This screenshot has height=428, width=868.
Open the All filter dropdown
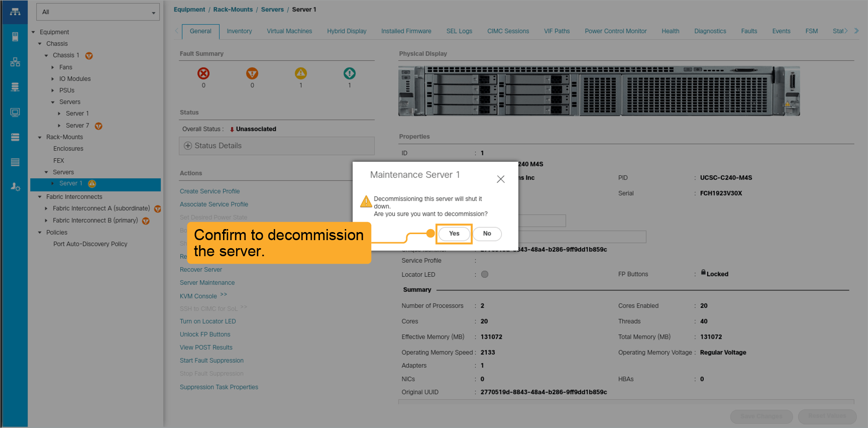(98, 12)
